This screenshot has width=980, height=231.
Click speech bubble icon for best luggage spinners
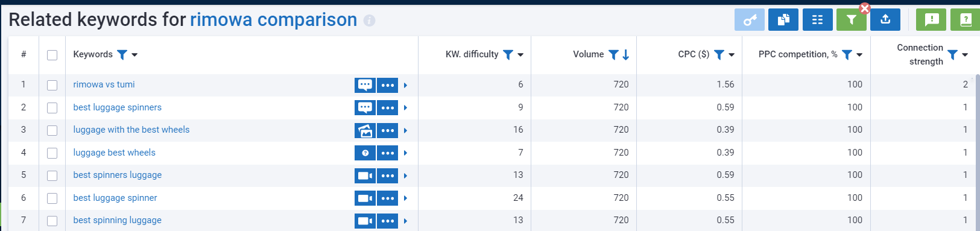(x=365, y=108)
